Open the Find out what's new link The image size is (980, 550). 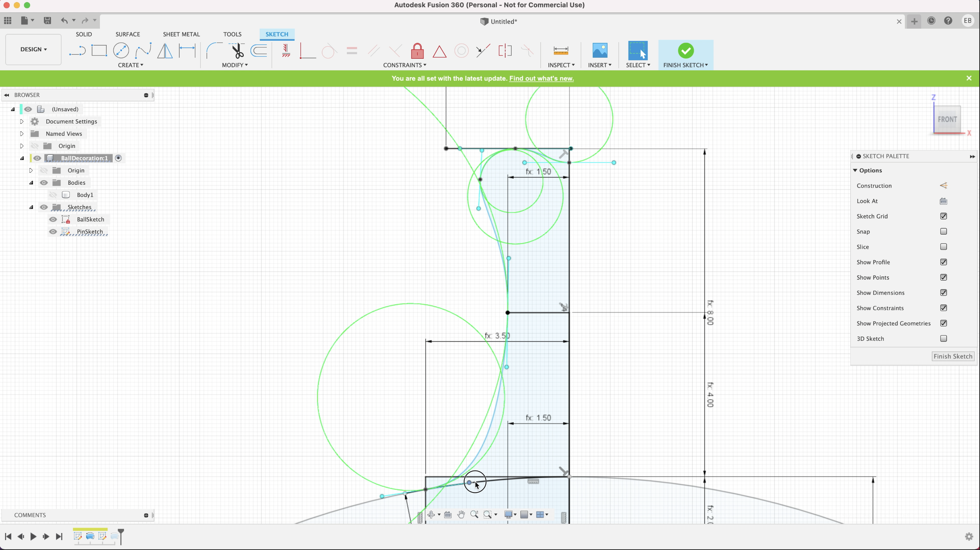tap(541, 78)
